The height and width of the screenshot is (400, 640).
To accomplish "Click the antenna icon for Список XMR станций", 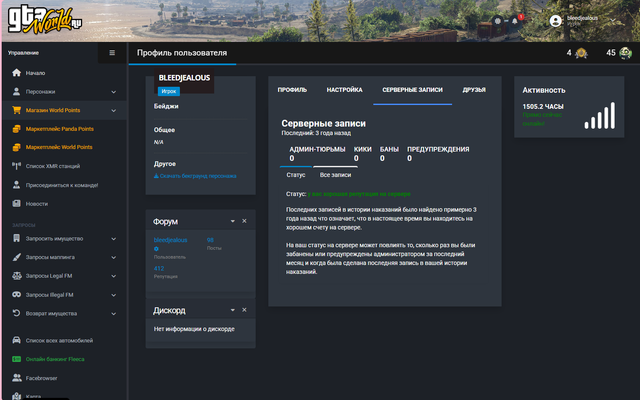I will point(16,166).
